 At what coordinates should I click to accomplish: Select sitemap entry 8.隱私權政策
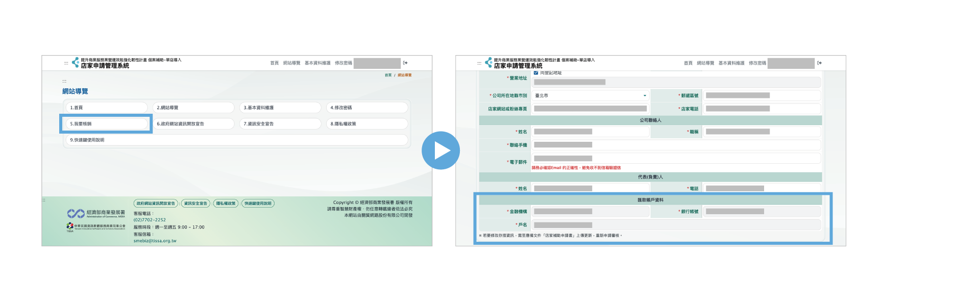(x=367, y=124)
